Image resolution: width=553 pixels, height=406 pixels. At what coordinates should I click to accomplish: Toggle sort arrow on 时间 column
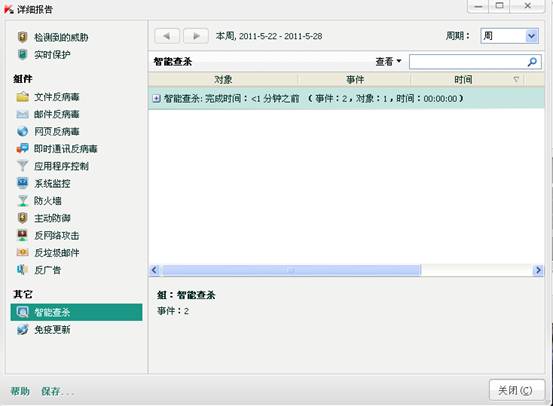516,80
